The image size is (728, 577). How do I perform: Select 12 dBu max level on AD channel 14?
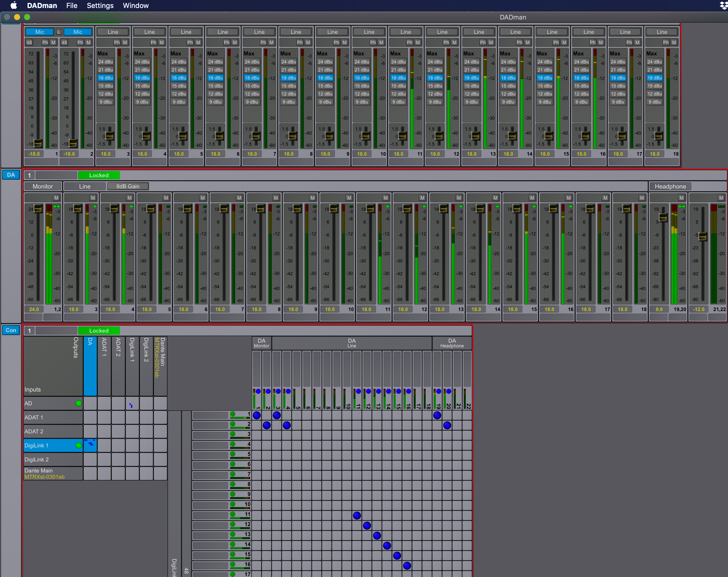click(x=508, y=94)
